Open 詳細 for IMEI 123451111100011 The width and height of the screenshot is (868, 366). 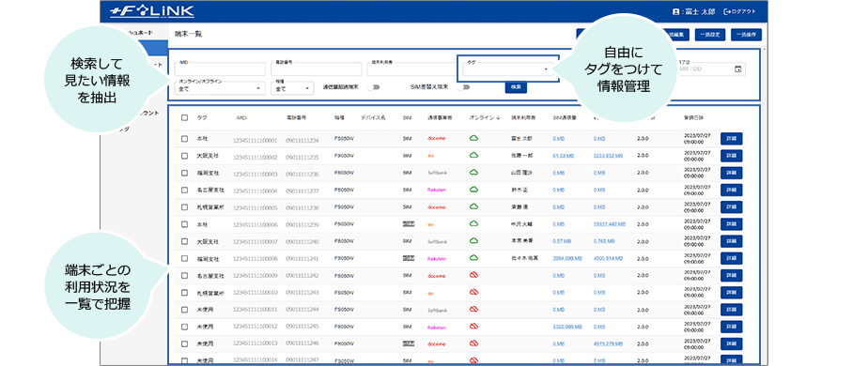731,309
